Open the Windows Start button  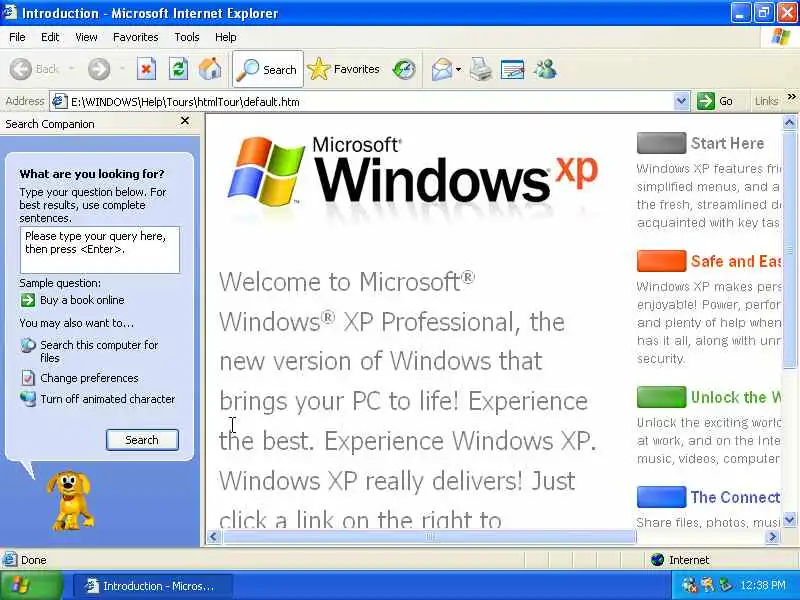click(32, 586)
